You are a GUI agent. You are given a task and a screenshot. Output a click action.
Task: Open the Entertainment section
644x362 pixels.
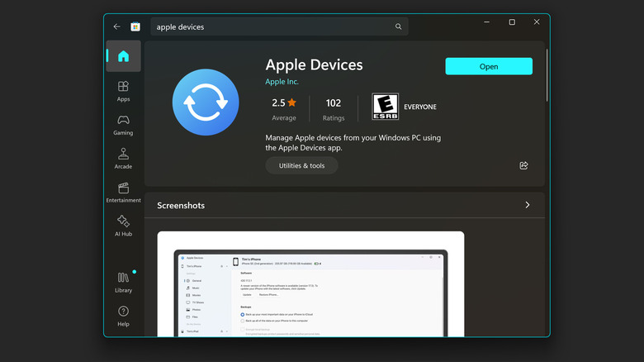tap(123, 193)
